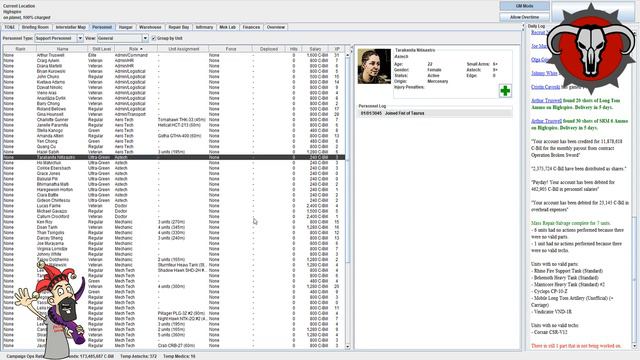The image size is (640, 360).
Task: Select the Arthur Truswell row
Action: (173, 55)
